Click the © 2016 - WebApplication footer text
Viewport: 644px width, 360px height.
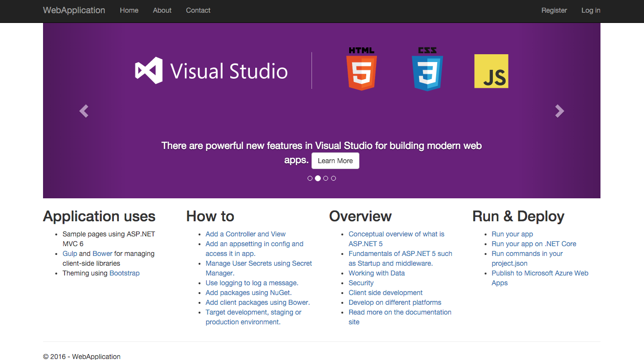(82, 357)
